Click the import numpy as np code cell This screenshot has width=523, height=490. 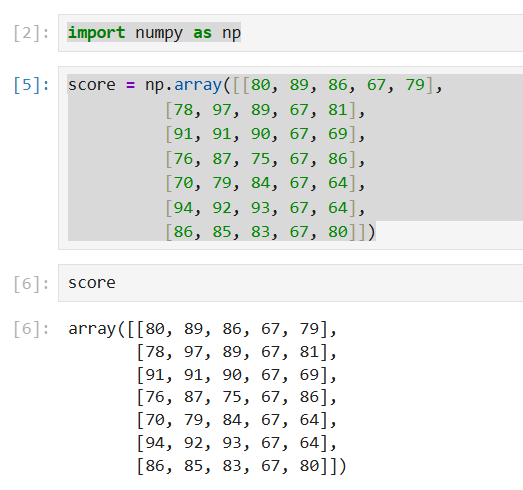(291, 33)
